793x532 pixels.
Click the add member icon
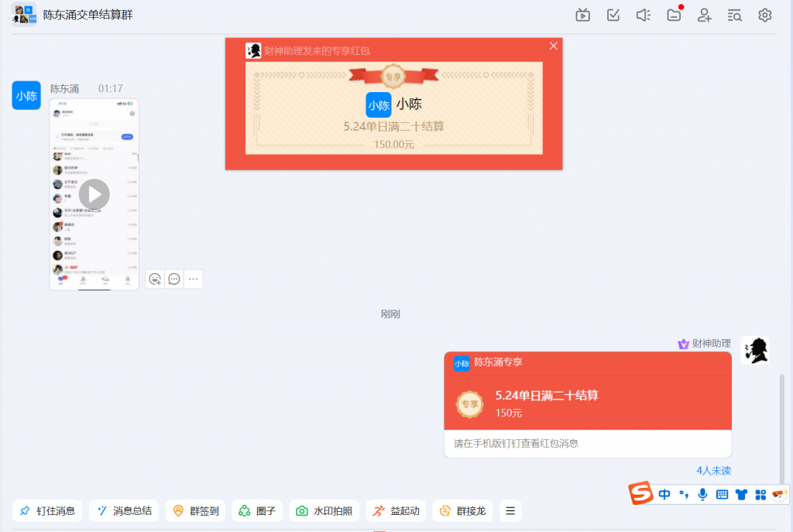(x=704, y=15)
